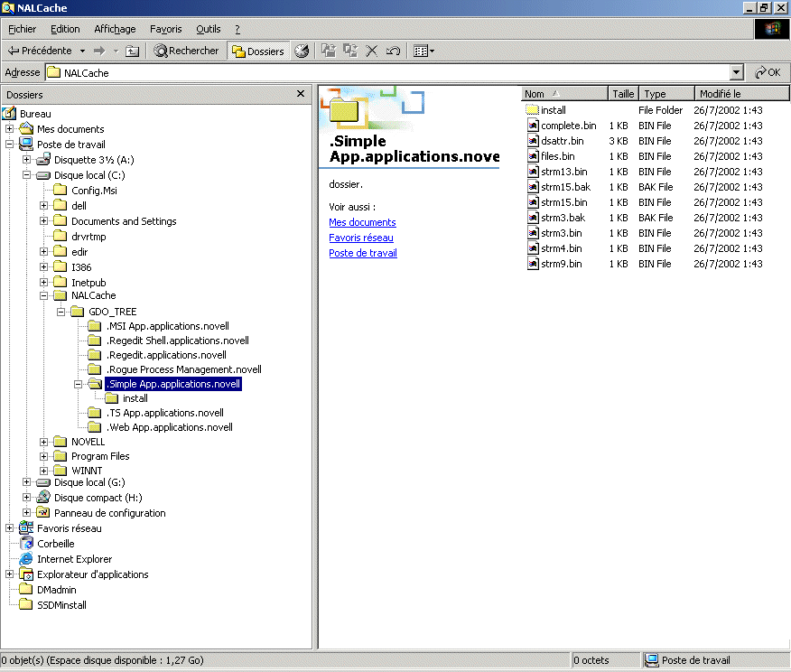Expand the Disque local (G:) node
The width and height of the screenshot is (791, 672).
(x=26, y=481)
